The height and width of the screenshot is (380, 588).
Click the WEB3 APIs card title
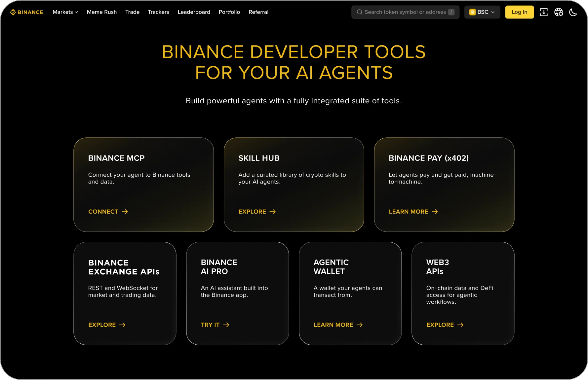point(437,267)
